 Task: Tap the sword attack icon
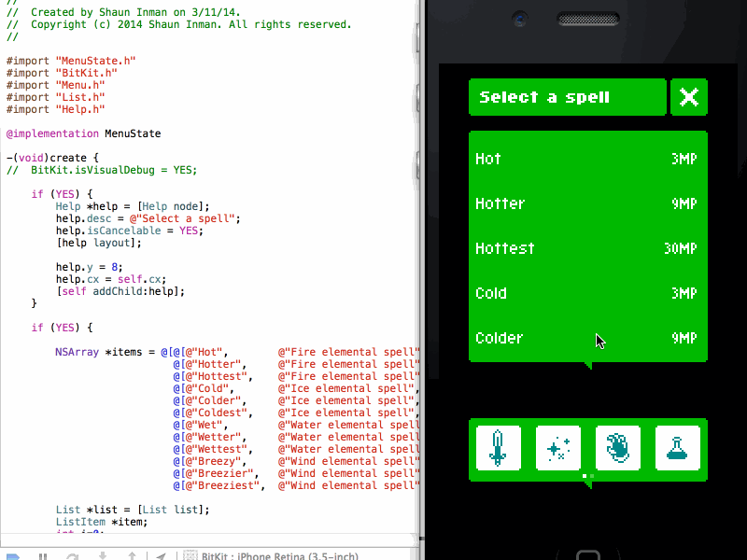tap(499, 448)
